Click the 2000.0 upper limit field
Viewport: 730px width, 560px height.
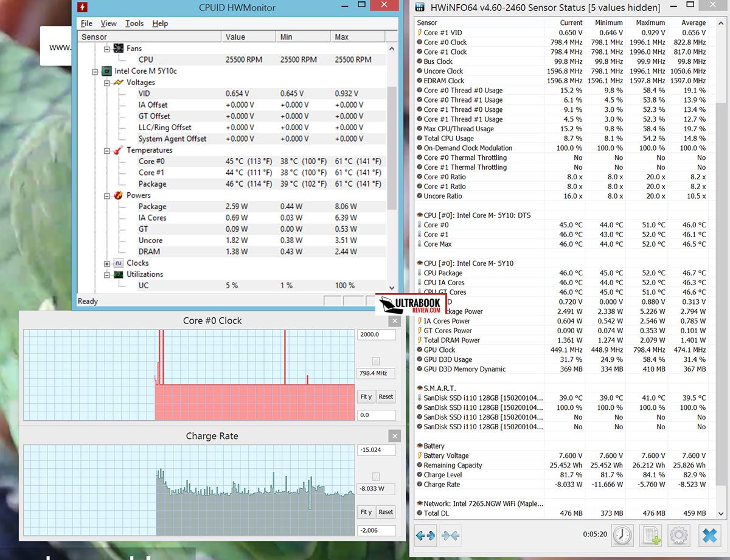[376, 334]
